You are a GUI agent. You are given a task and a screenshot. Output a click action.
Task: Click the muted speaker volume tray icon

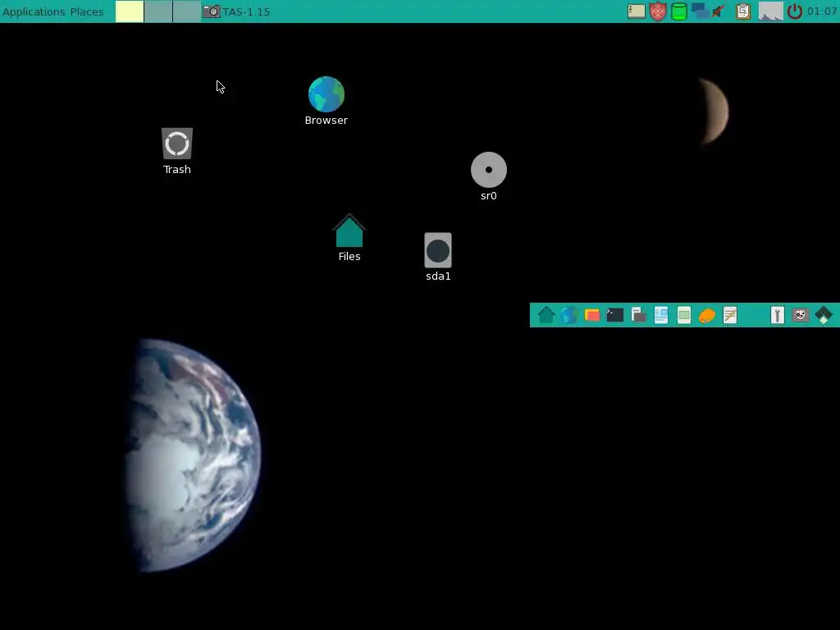coord(719,11)
